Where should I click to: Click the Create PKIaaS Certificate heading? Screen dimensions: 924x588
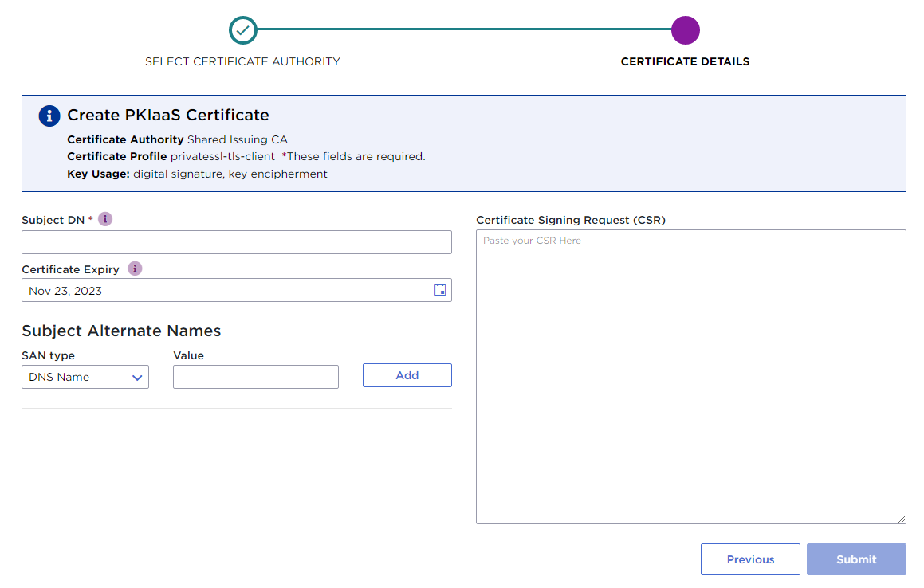coord(168,115)
